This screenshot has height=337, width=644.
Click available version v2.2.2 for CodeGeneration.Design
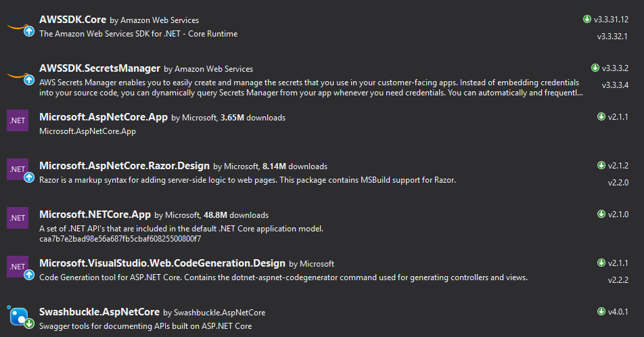[x=618, y=280]
